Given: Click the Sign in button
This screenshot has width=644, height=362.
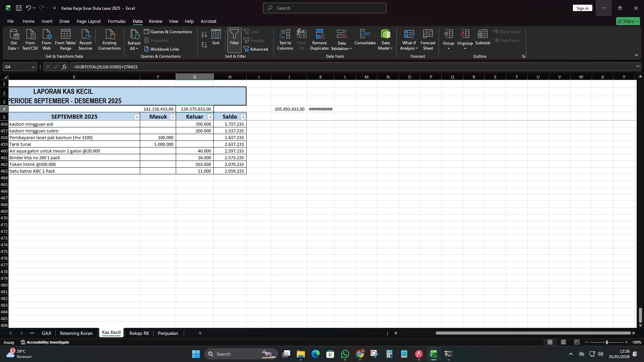Looking at the screenshot, I should click(x=582, y=8).
